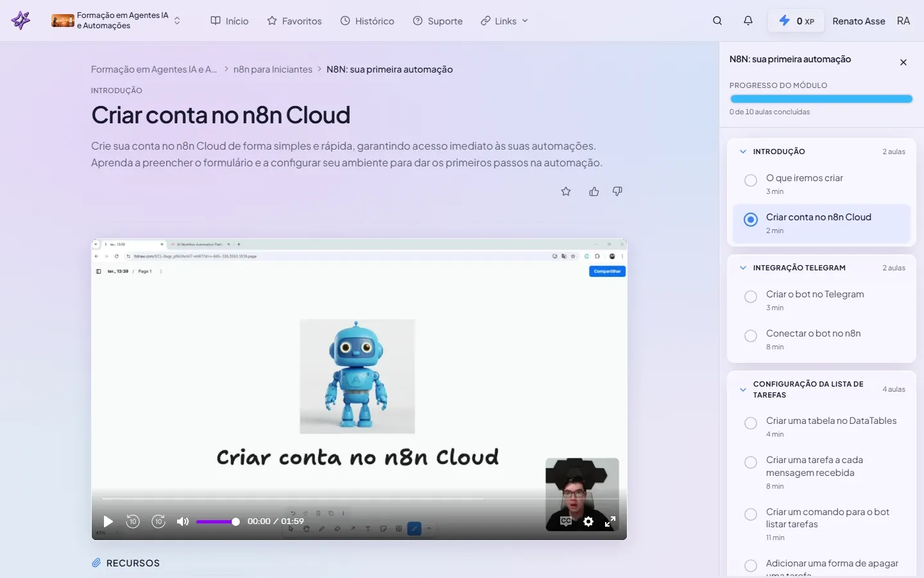The height and width of the screenshot is (578, 924).
Task: Open the course switcher up-down chevron
Action: click(177, 21)
